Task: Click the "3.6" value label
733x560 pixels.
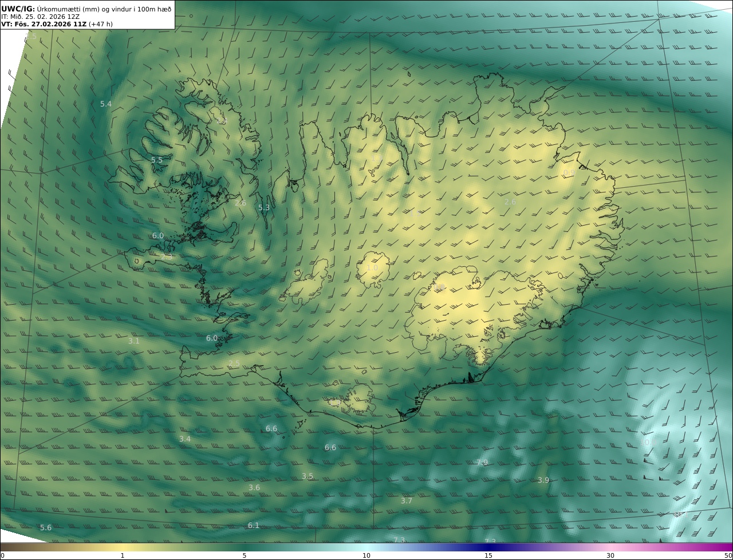Action: (254, 488)
